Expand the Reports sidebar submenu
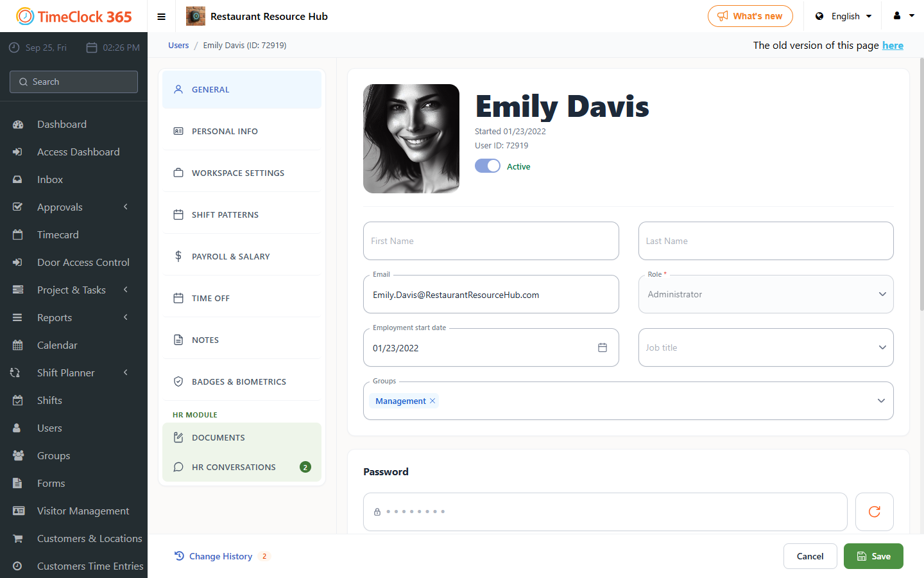 (x=126, y=317)
